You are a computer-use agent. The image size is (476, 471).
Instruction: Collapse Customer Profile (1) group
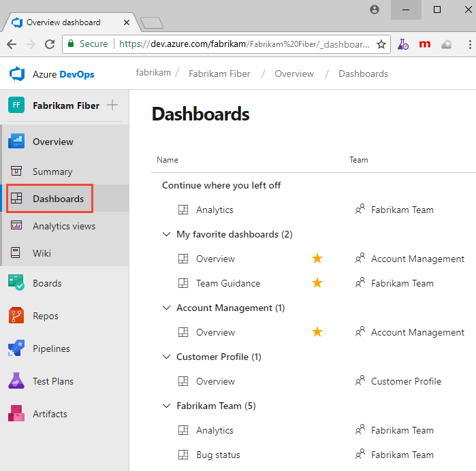166,357
